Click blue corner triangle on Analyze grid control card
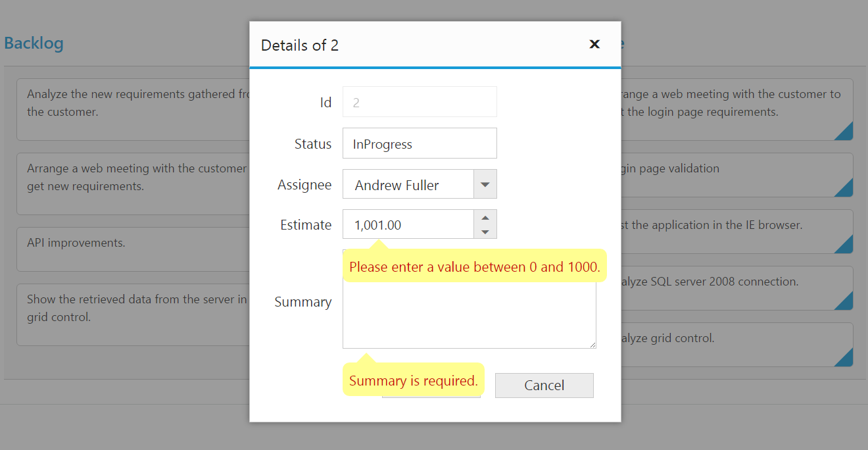 846,359
